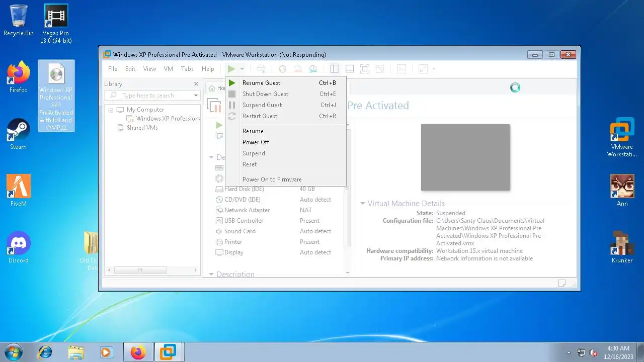Image resolution: width=644 pixels, height=362 pixels.
Task: Open the VM menu
Action: click(x=169, y=69)
